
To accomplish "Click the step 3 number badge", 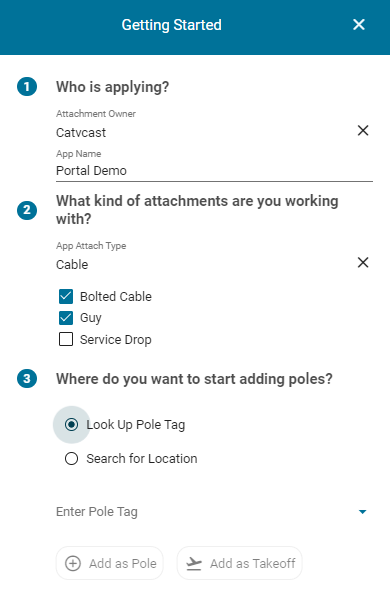I will [x=27, y=379].
